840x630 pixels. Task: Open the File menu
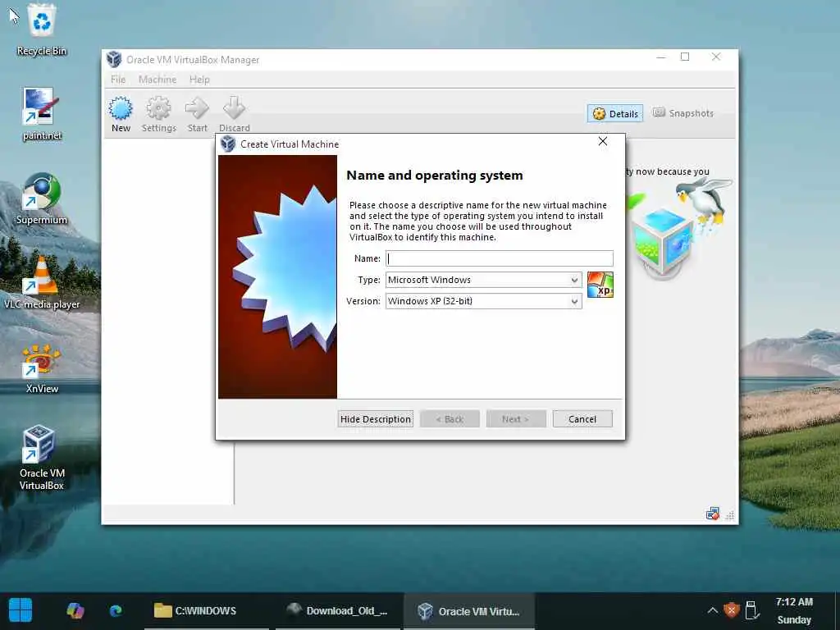pyautogui.click(x=118, y=80)
